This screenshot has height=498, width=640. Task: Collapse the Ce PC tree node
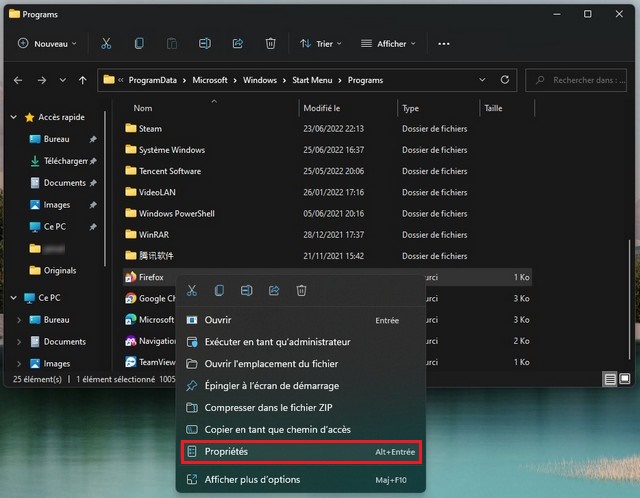point(13,298)
